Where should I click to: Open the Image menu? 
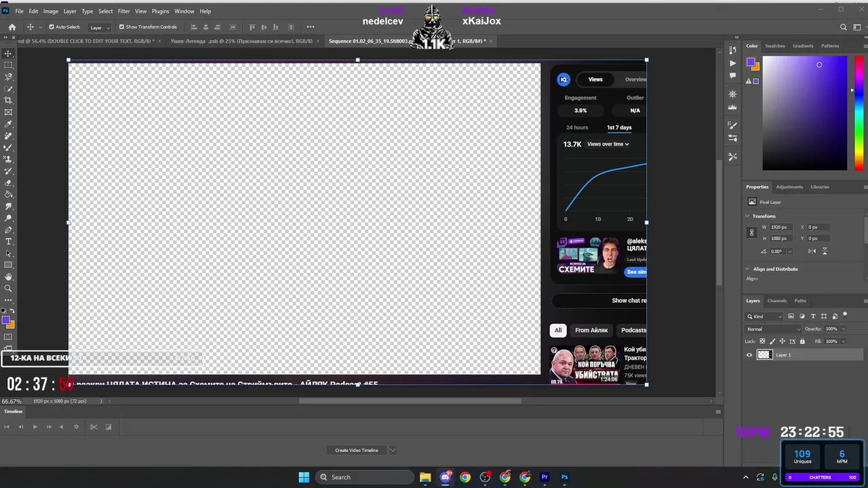[51, 11]
